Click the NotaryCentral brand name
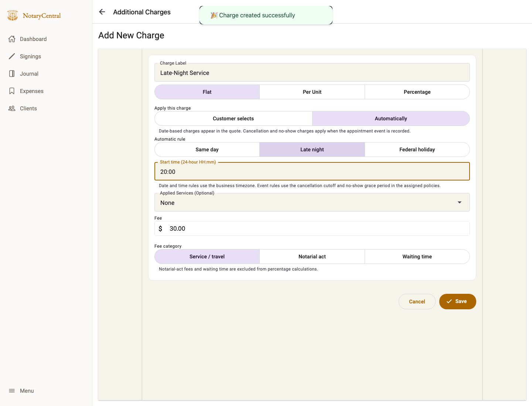This screenshot has width=532, height=406. 42,16
